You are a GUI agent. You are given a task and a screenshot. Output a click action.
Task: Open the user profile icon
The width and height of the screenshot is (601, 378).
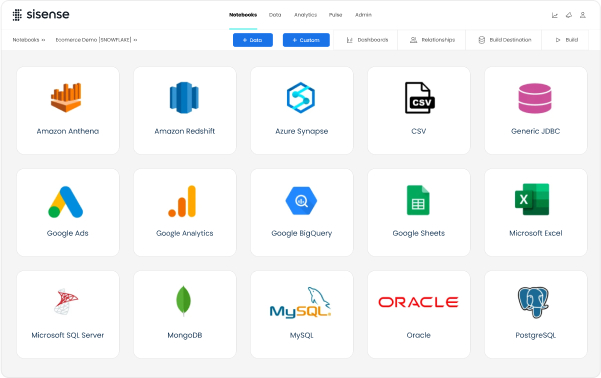click(x=583, y=15)
